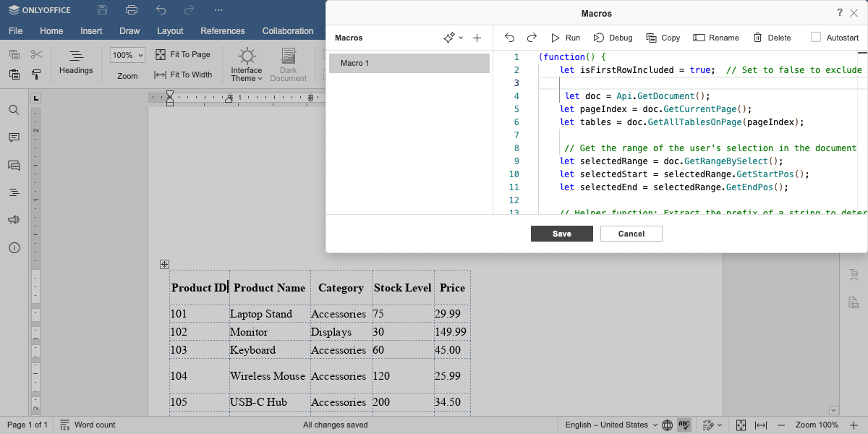Toggle spell checking in status bar
Screen dimensions: 868x434
684,425
